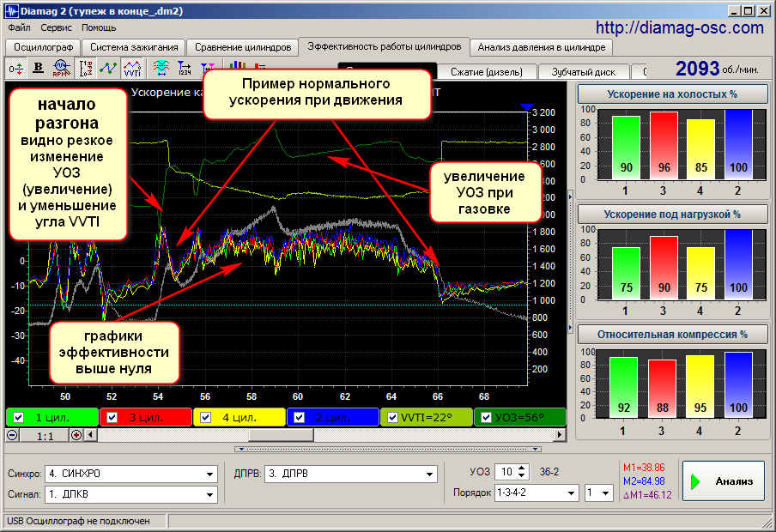Switch to Осциллограф tab
This screenshot has width=776, height=532.
[x=44, y=47]
